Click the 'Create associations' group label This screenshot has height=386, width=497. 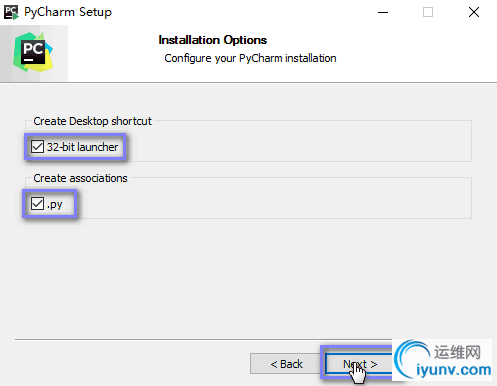pos(80,178)
